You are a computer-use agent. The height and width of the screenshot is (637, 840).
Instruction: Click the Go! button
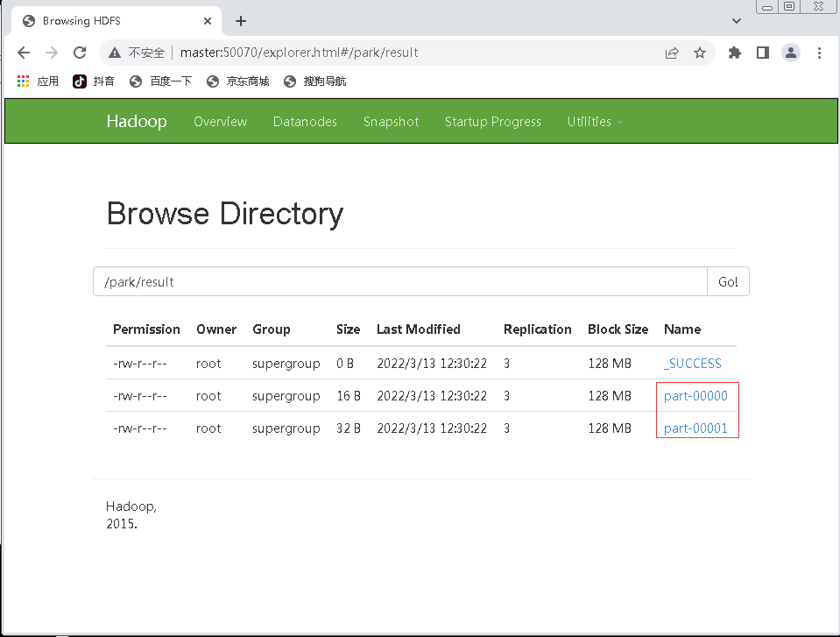[x=728, y=281]
